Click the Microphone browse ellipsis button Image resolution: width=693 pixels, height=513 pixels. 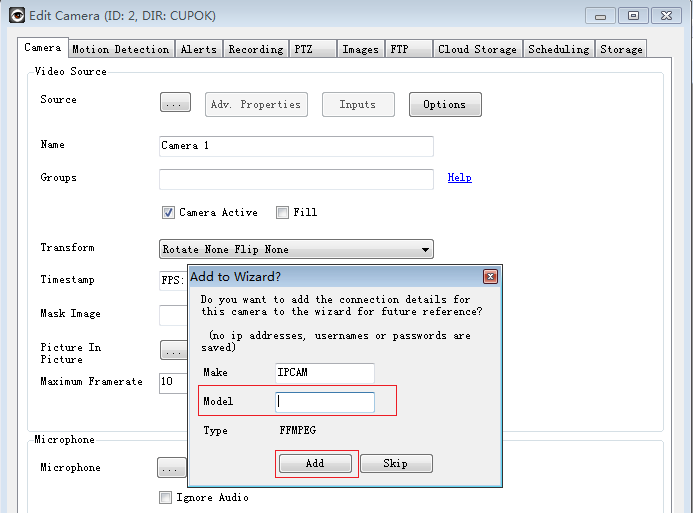[171, 468]
